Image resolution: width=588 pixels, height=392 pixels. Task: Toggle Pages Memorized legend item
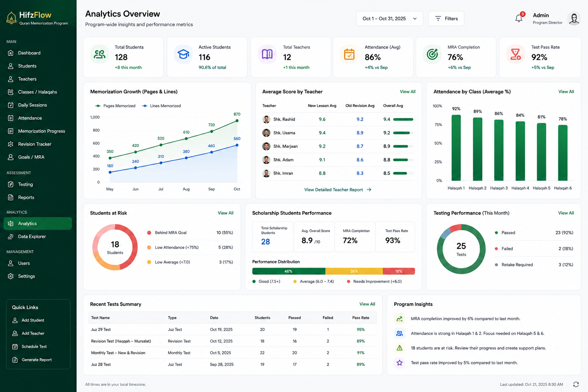(x=115, y=106)
